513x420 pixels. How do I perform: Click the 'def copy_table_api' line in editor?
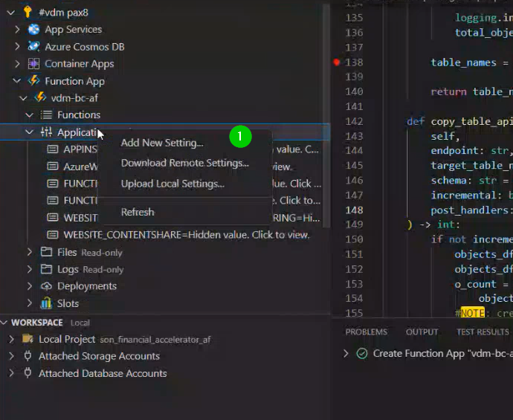(x=459, y=121)
